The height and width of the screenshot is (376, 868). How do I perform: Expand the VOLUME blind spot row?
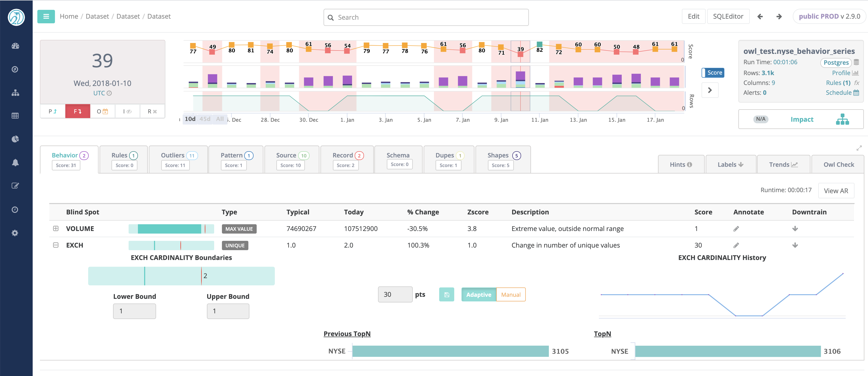tap(56, 229)
